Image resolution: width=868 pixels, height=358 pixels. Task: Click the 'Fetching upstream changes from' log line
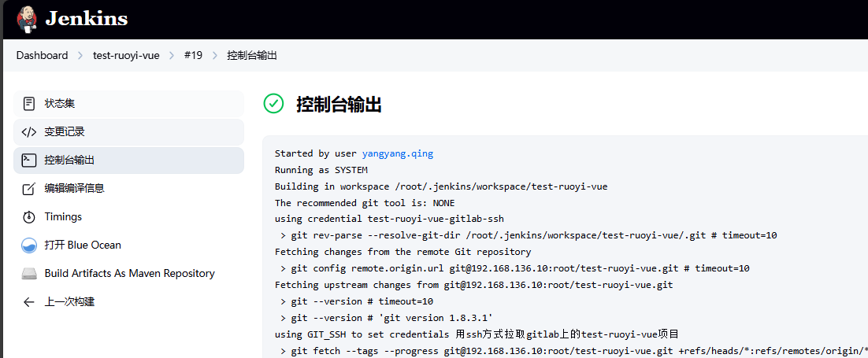point(474,285)
